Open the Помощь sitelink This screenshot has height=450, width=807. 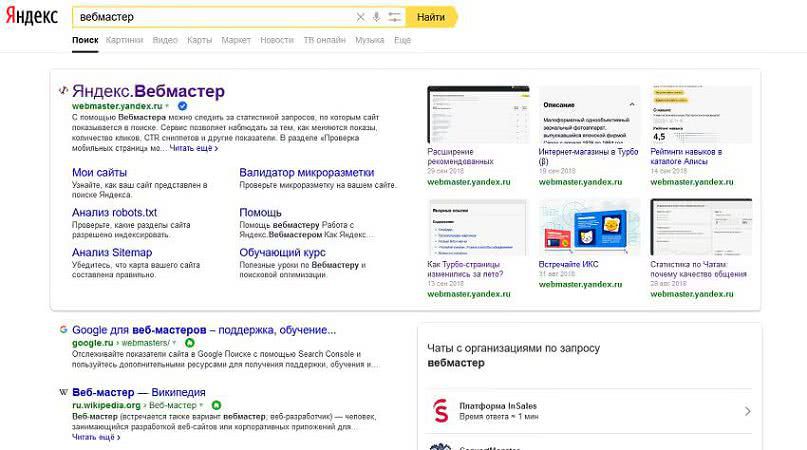(260, 212)
